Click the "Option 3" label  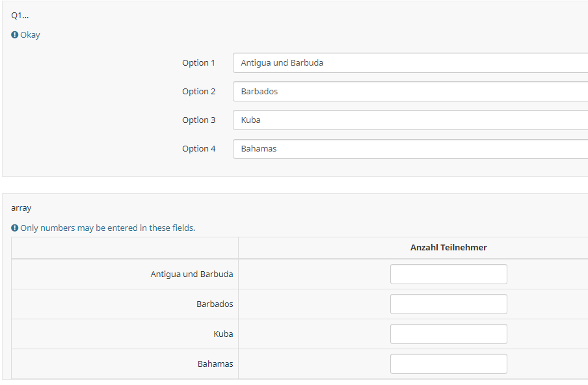pos(198,120)
